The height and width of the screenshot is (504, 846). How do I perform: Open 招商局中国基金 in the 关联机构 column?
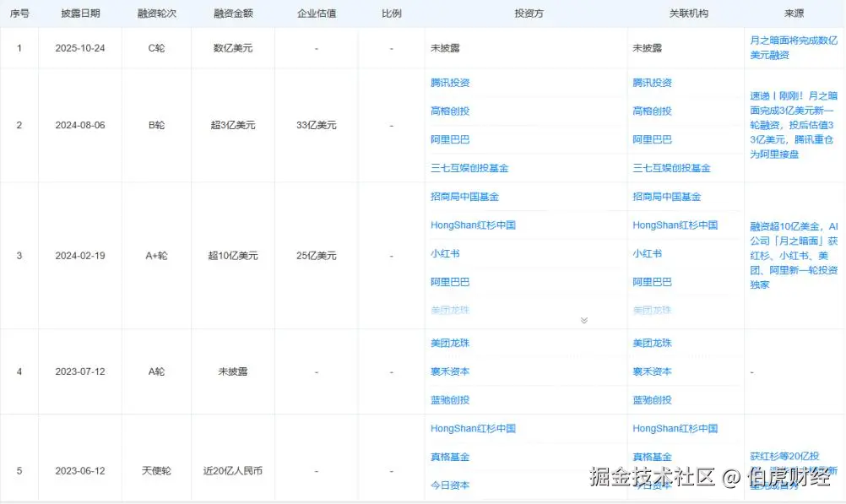tap(667, 197)
